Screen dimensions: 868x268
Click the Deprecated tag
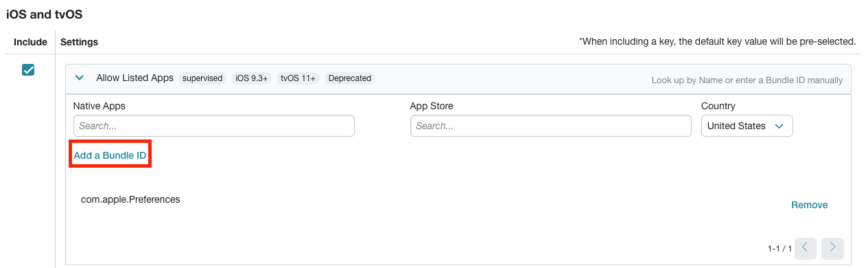pos(350,78)
